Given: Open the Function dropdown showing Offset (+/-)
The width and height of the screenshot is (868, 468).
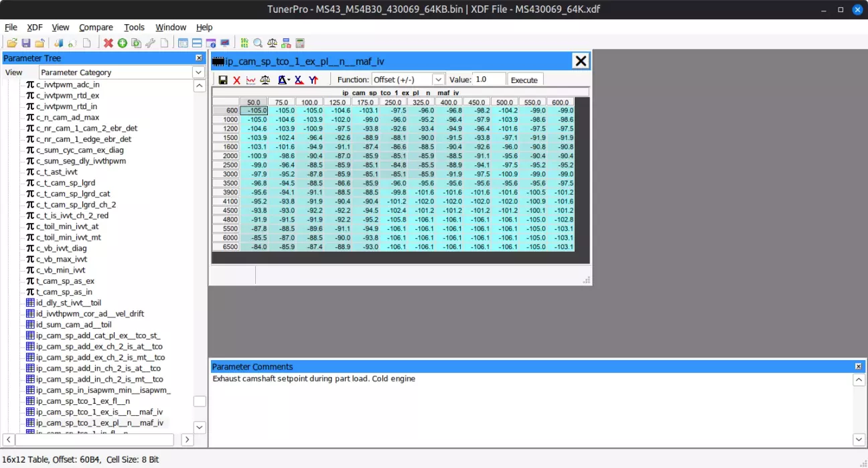Looking at the screenshot, I should click(408, 80).
